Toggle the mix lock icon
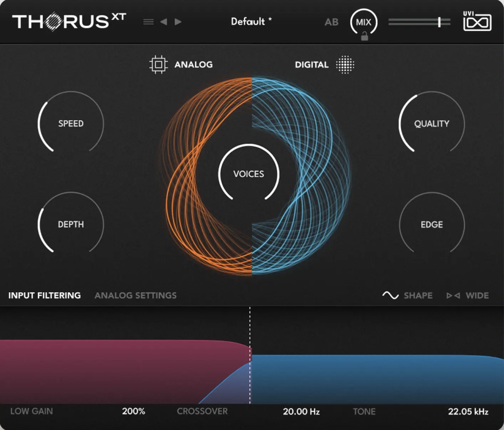The height and width of the screenshot is (430, 504). 364,37
